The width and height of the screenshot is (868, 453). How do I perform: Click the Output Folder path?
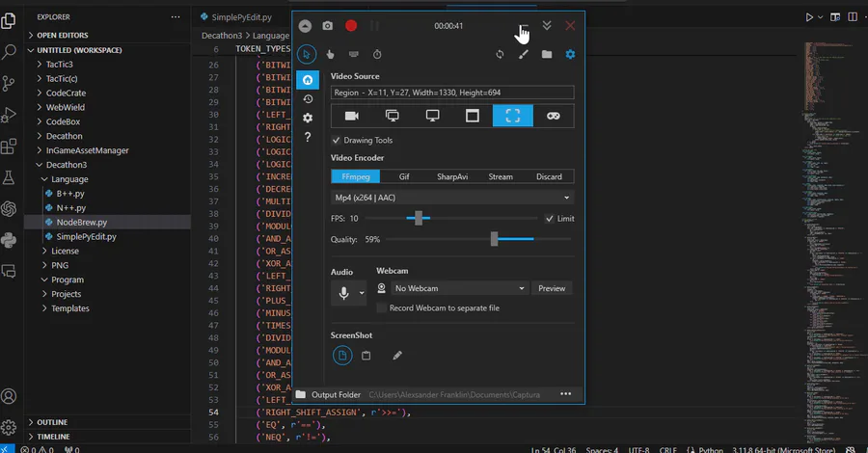tap(454, 394)
